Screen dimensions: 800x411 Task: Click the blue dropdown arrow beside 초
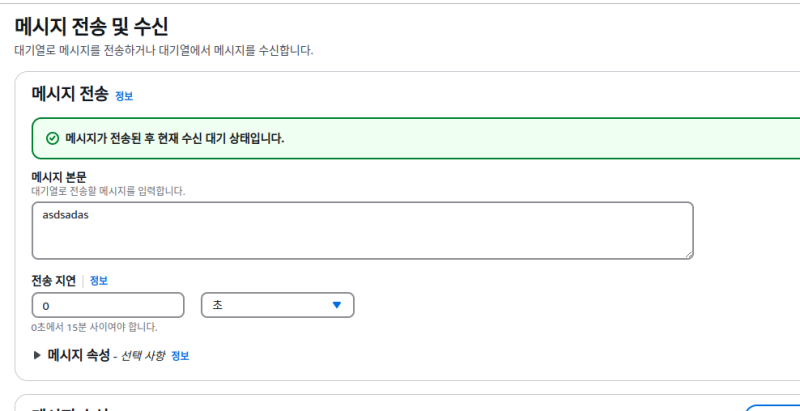pyautogui.click(x=337, y=305)
